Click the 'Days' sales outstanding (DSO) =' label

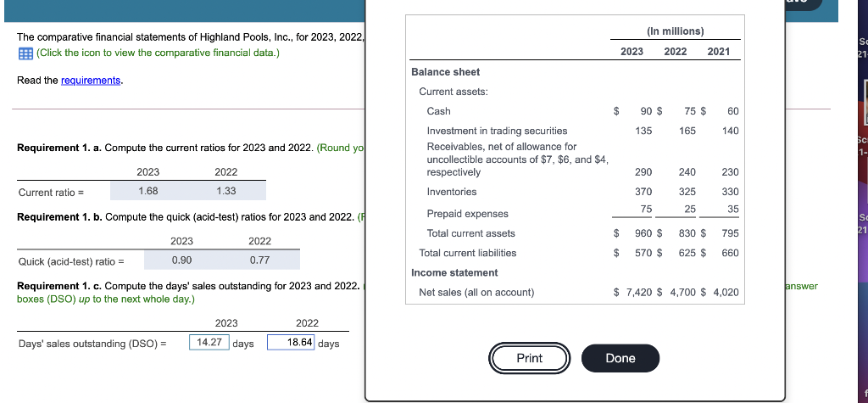[92, 344]
